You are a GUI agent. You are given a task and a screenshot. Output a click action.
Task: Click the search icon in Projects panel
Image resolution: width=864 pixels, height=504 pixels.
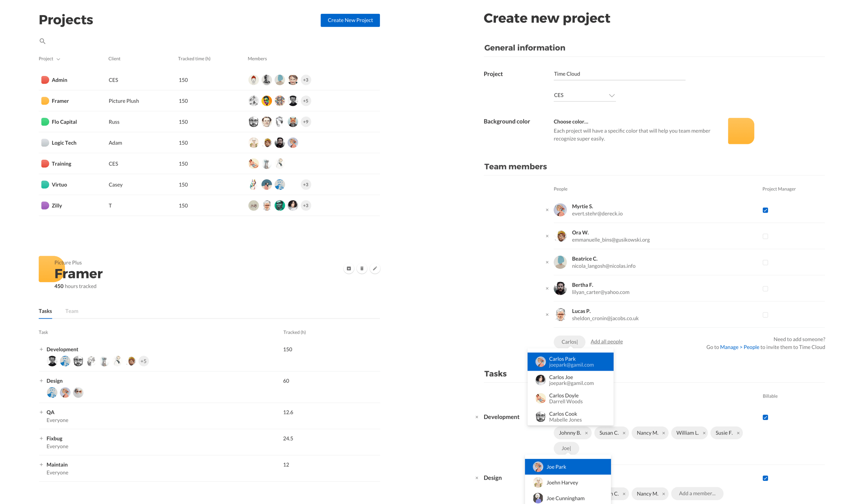42,40
